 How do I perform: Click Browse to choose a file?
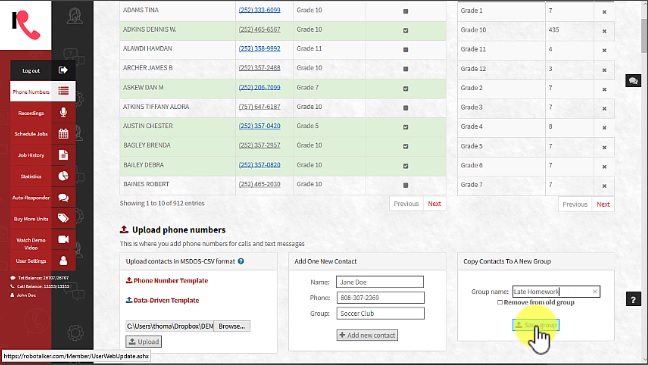point(232,326)
